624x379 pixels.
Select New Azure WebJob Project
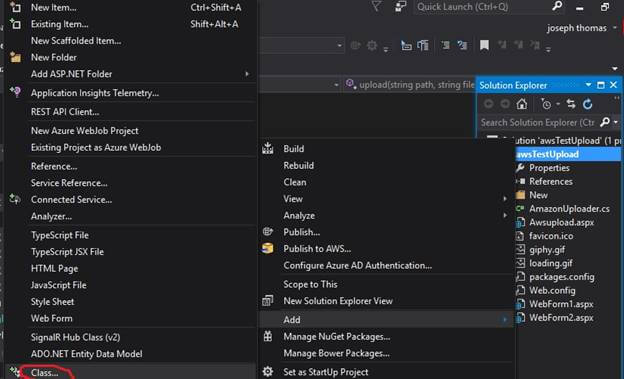(84, 131)
